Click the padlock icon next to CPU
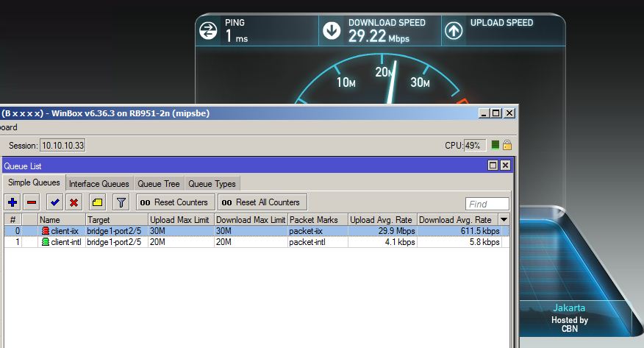644x348 pixels. 507,145
